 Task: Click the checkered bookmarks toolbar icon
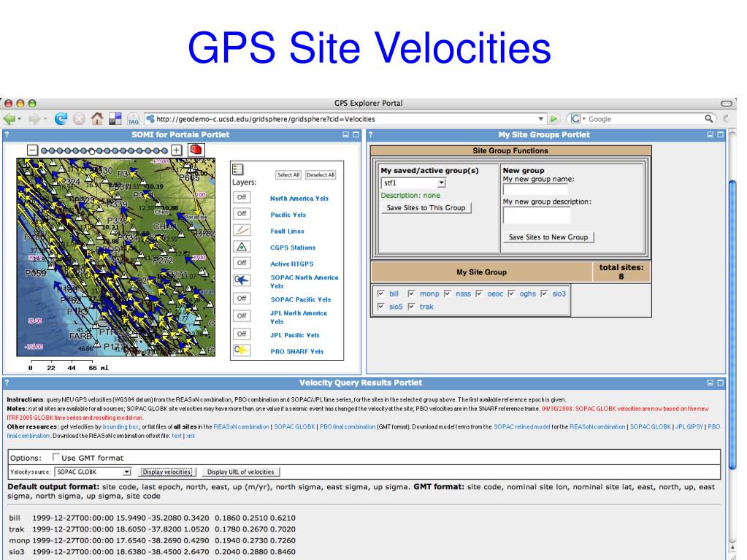[x=115, y=118]
